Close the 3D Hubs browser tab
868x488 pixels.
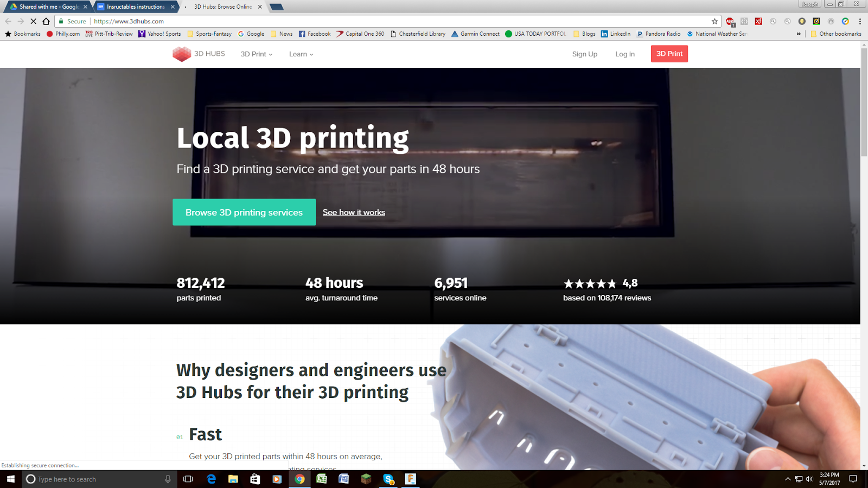(260, 7)
